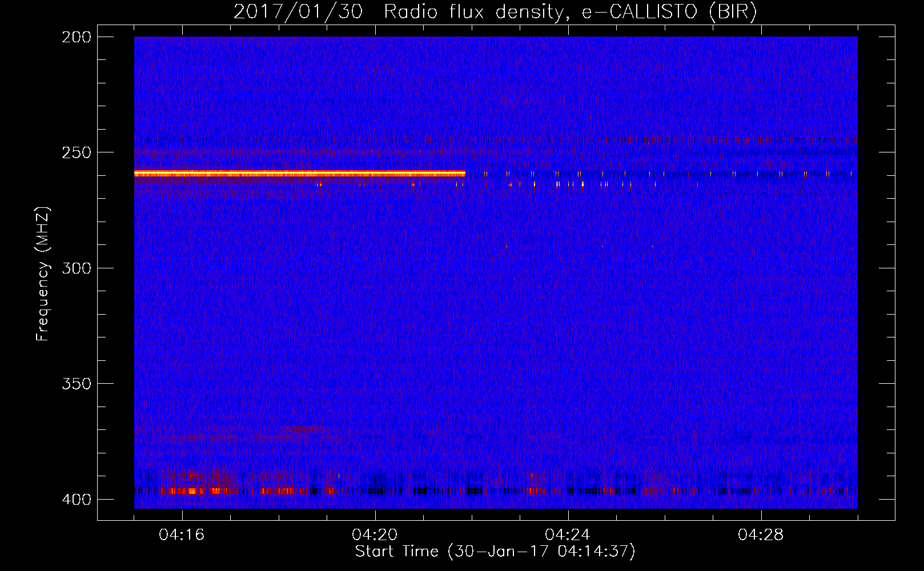
Task: Click the 04:28 time tick label
Action: point(761,535)
